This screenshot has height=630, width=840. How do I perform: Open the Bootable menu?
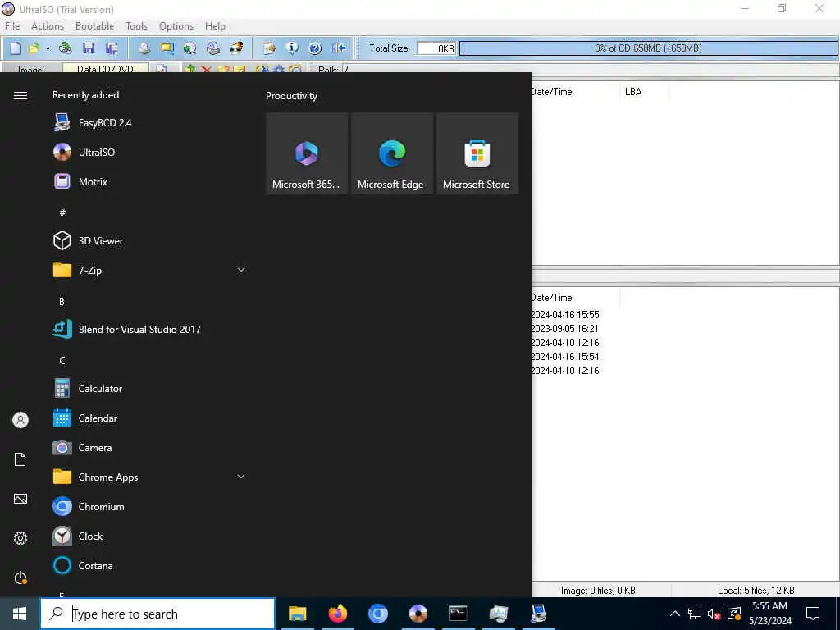click(x=95, y=26)
